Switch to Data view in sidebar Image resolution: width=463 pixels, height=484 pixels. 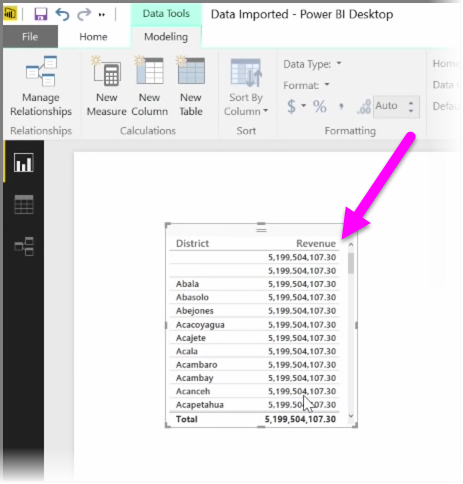click(24, 204)
